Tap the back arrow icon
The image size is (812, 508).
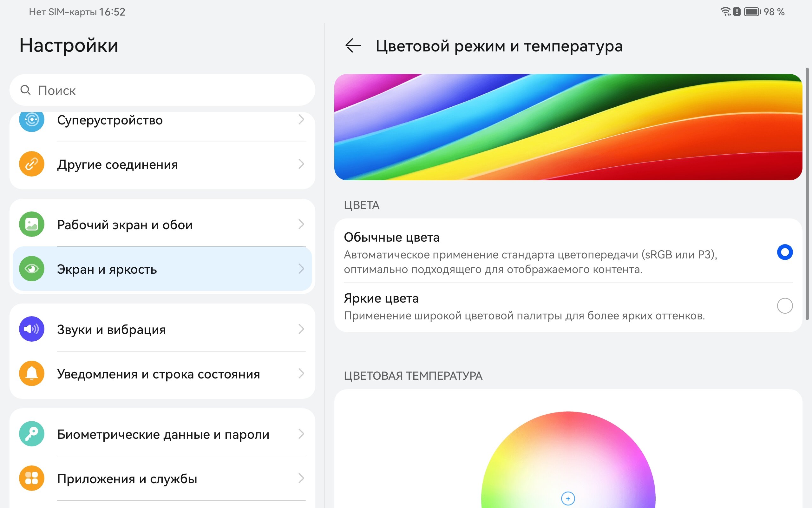point(353,45)
